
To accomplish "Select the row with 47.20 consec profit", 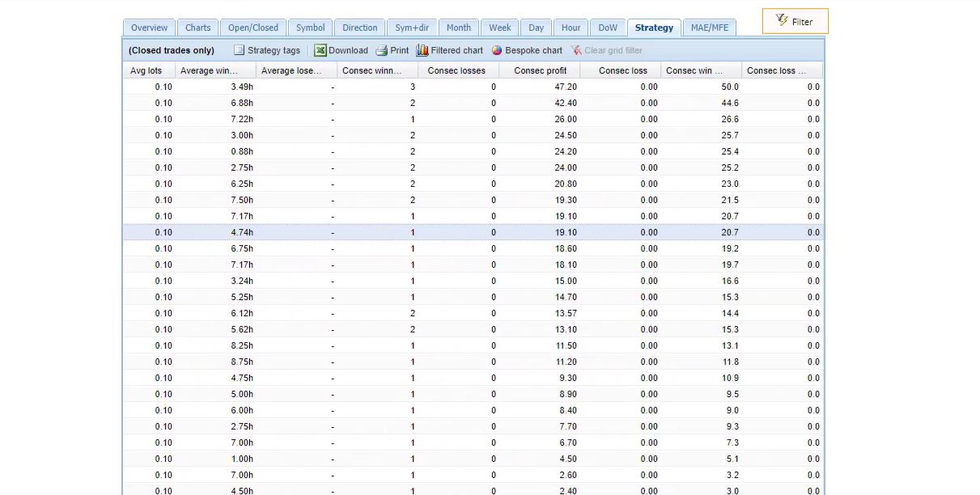I will (x=473, y=87).
